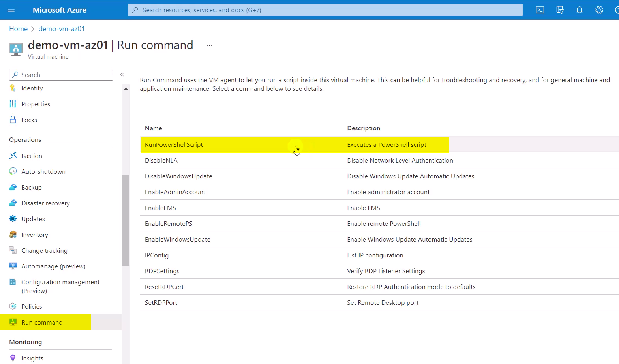Screen dimensions: 619x364
Task: Select the DisableNLA command
Action: (379, 160)
